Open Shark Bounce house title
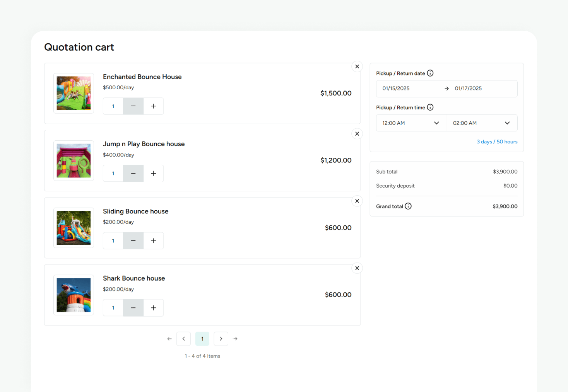 tap(134, 278)
